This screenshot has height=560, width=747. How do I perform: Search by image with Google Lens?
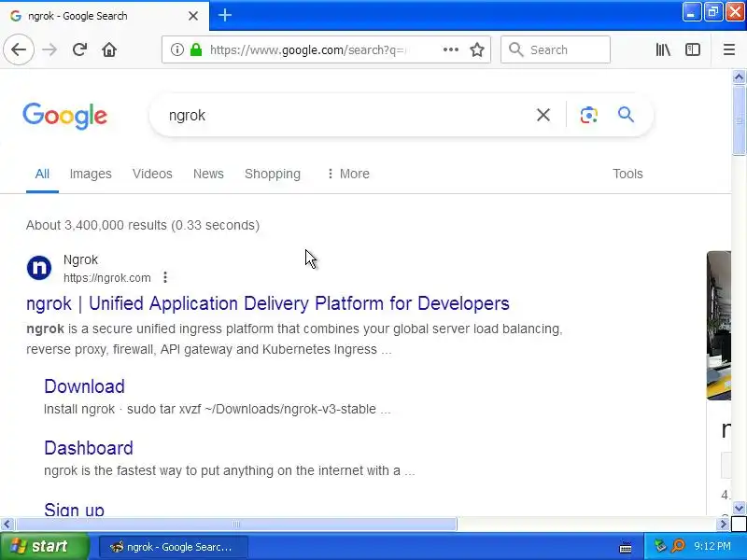pos(589,115)
